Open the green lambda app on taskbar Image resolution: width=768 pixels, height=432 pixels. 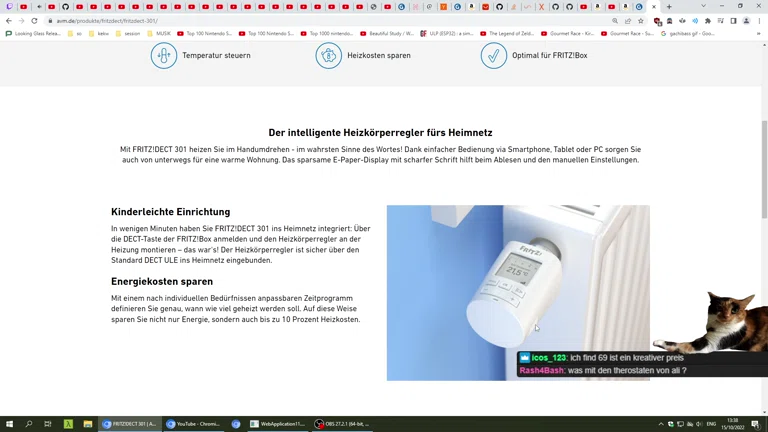pyautogui.click(x=68, y=424)
